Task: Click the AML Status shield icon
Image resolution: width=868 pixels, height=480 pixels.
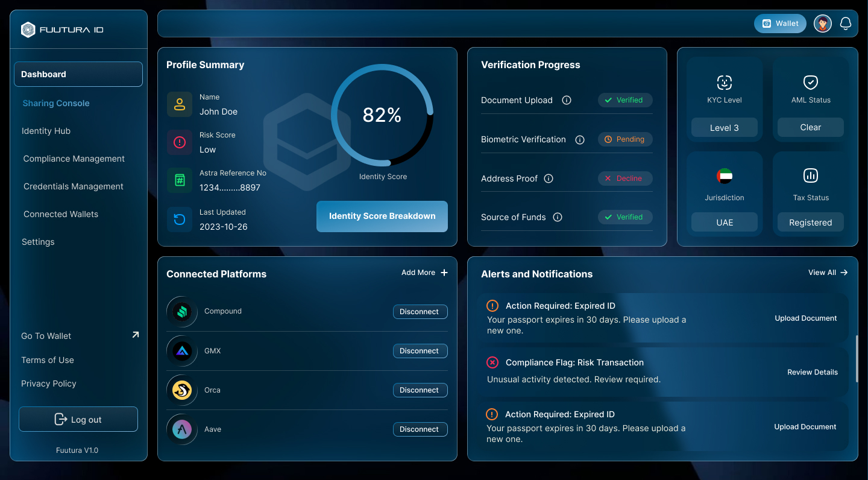Action: (811, 83)
